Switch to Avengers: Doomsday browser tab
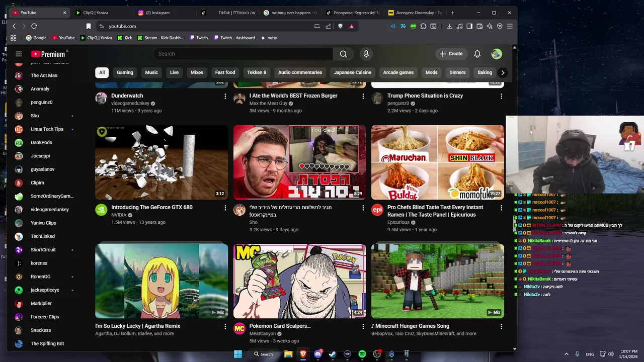 pyautogui.click(x=415, y=13)
